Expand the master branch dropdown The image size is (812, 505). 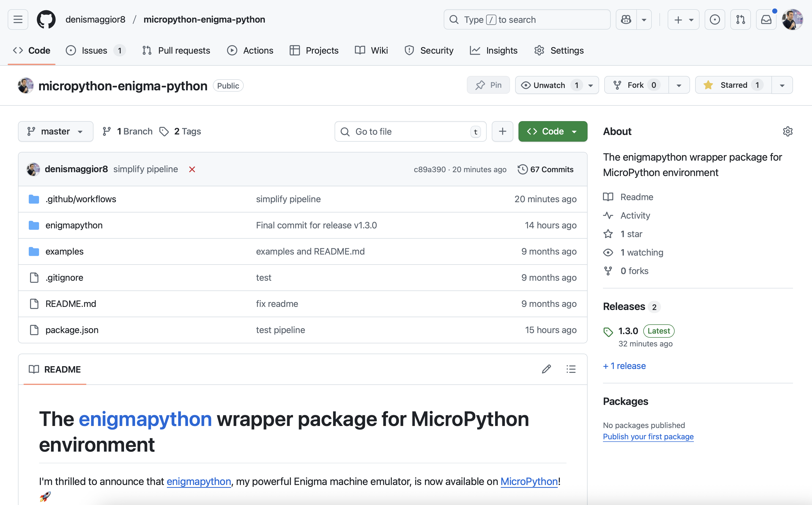click(x=55, y=131)
